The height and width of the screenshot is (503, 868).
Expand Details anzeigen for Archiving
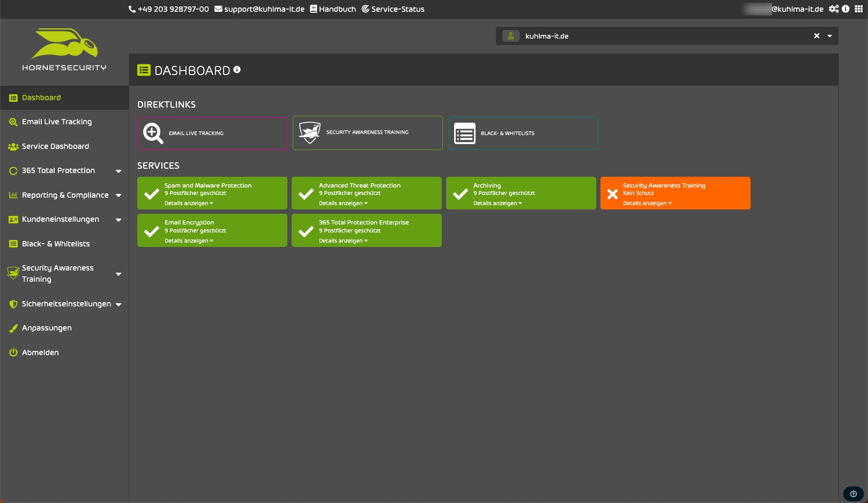pos(498,204)
